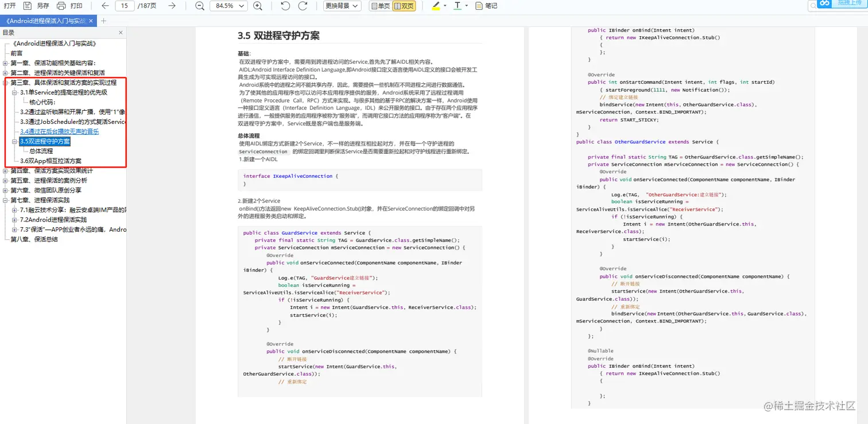Close the 目录 outline panel
The height and width of the screenshot is (424, 868).
coord(121,33)
